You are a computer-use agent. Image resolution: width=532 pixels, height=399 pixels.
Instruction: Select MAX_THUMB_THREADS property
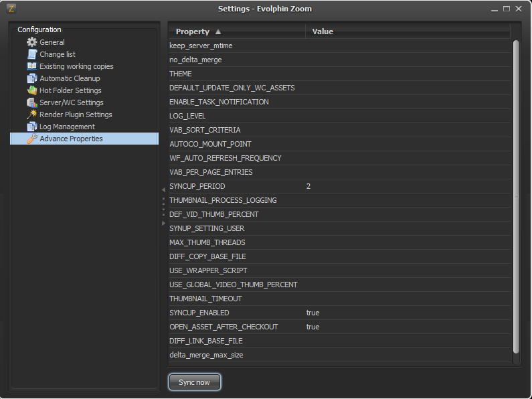pyautogui.click(x=339, y=242)
